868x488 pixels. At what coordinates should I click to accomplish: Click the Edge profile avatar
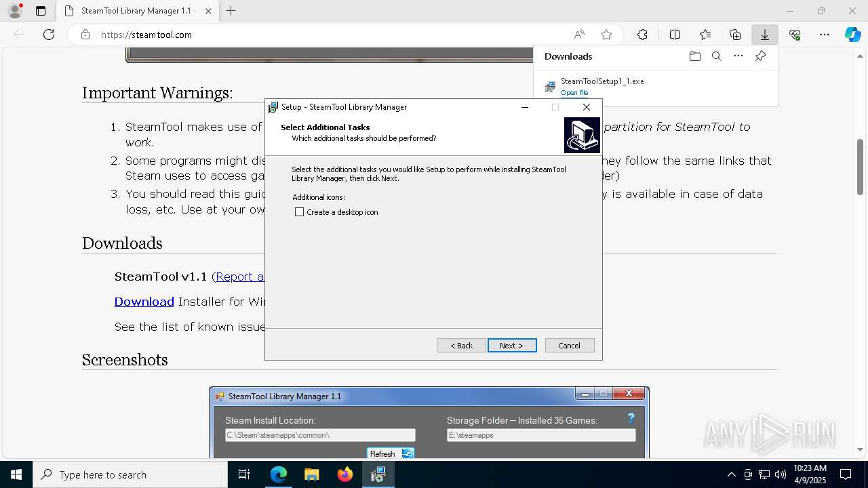[15, 11]
